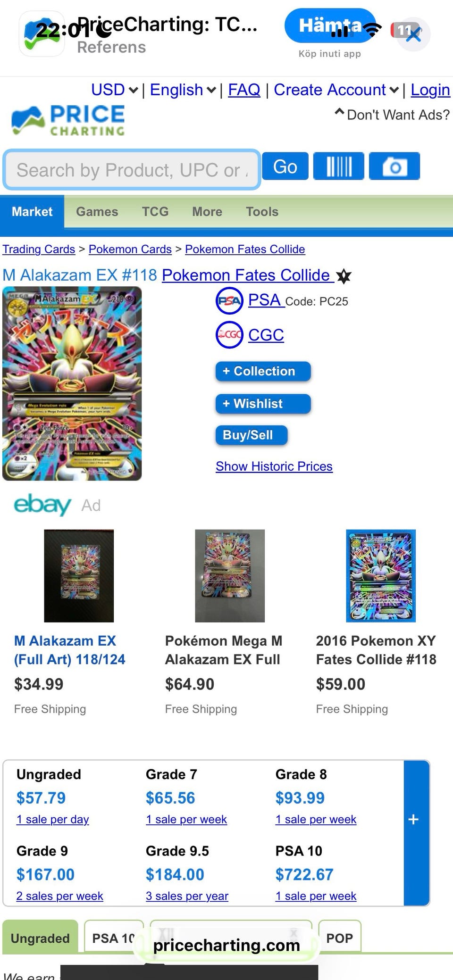Add card with + Collection button

263,372
